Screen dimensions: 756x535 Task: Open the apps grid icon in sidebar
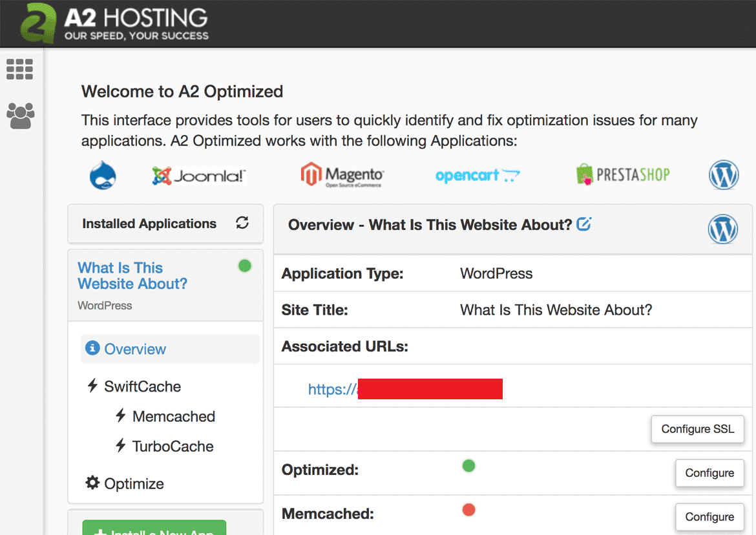click(20, 69)
